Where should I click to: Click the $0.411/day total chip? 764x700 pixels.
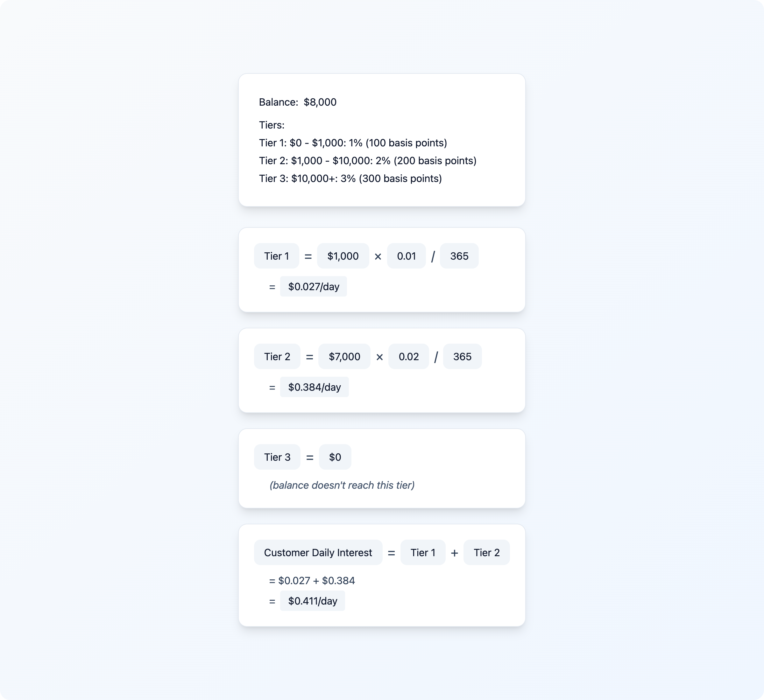point(312,601)
